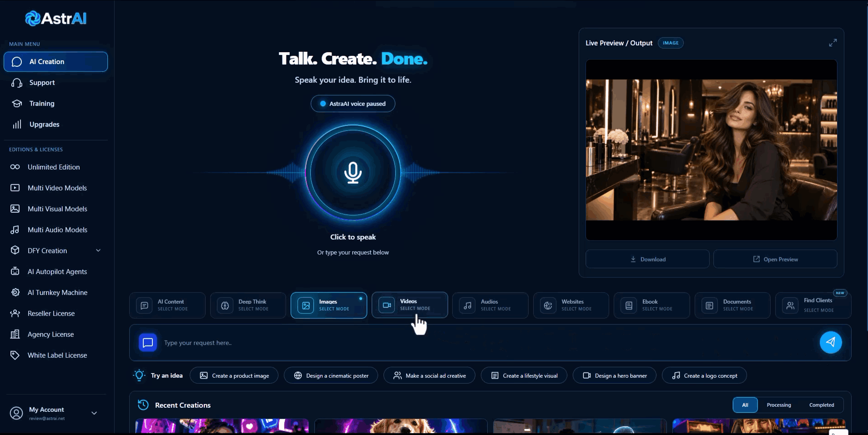Select Audios mode
The width and height of the screenshot is (868, 435).
(x=490, y=305)
